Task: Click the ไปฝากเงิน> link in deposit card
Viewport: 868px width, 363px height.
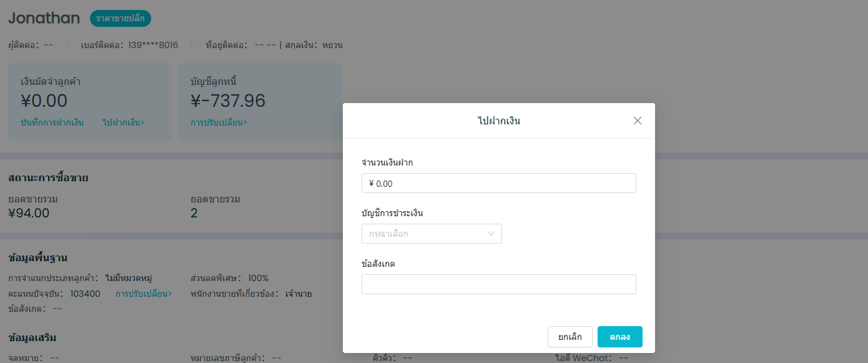Action: tap(124, 122)
